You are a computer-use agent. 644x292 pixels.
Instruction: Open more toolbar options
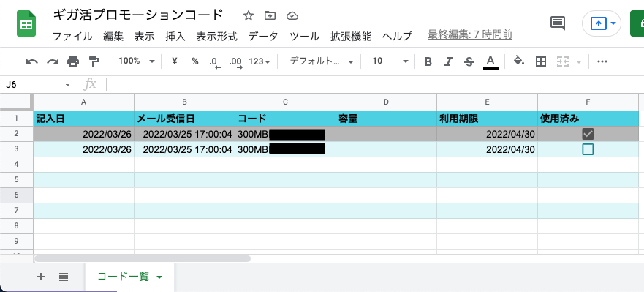coord(602,61)
